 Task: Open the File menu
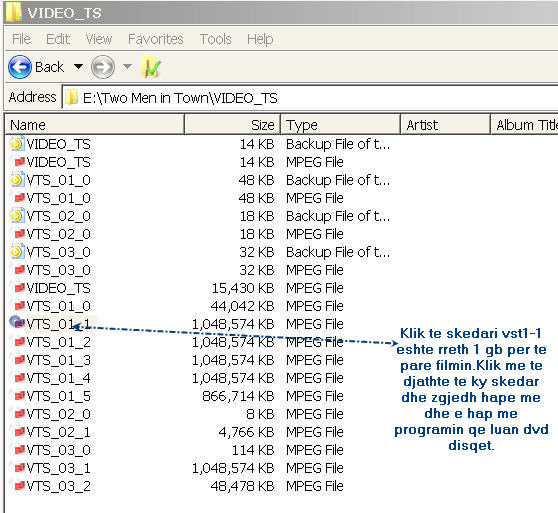click(x=21, y=39)
